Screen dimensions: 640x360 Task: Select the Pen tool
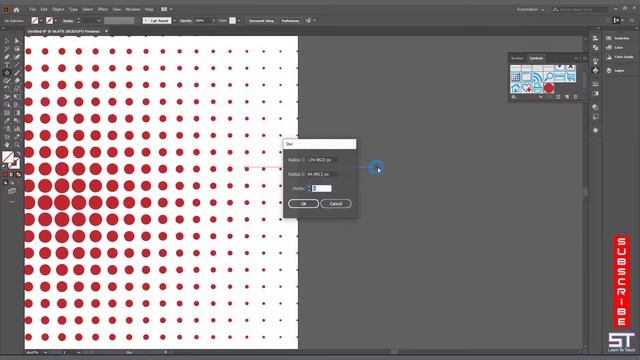pos(7,57)
